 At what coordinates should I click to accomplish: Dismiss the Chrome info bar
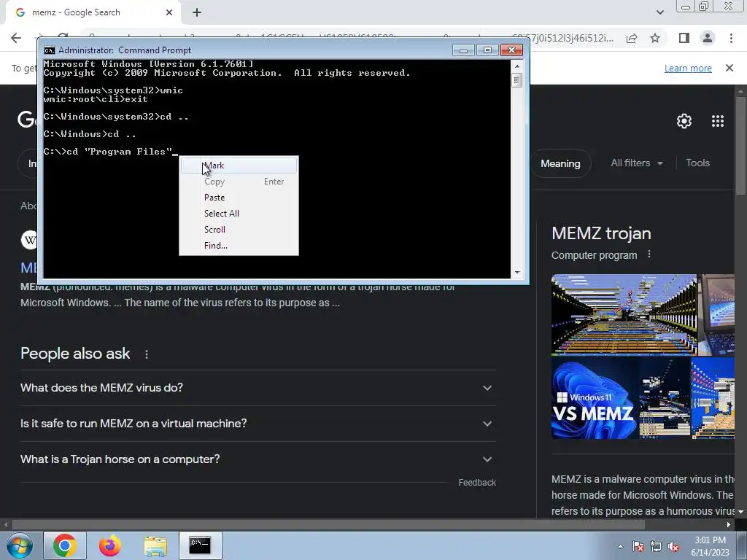coord(729,68)
